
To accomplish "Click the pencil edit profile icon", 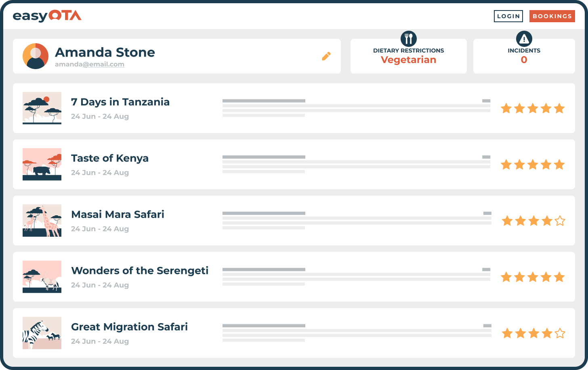I will [x=326, y=56].
